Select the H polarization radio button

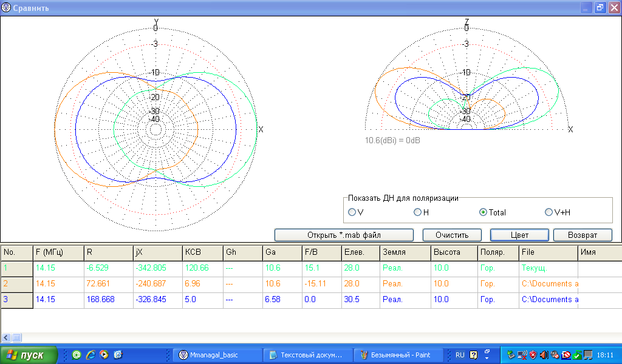(x=417, y=212)
